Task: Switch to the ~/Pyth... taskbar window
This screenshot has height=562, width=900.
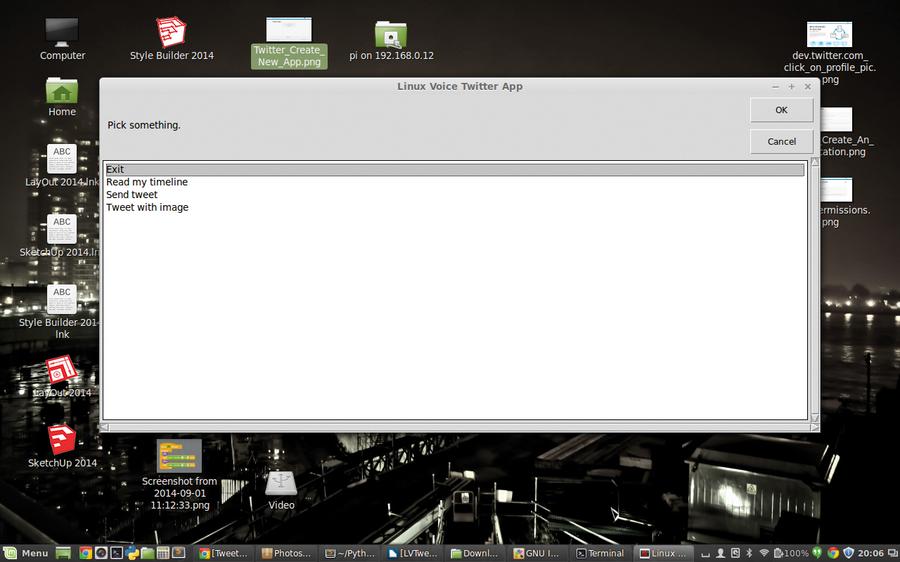Action: pyautogui.click(x=350, y=553)
